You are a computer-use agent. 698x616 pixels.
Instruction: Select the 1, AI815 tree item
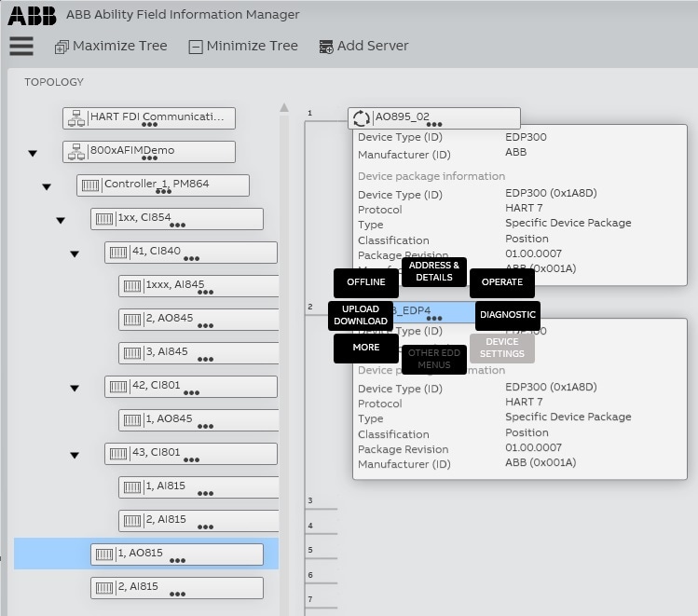tap(198, 487)
